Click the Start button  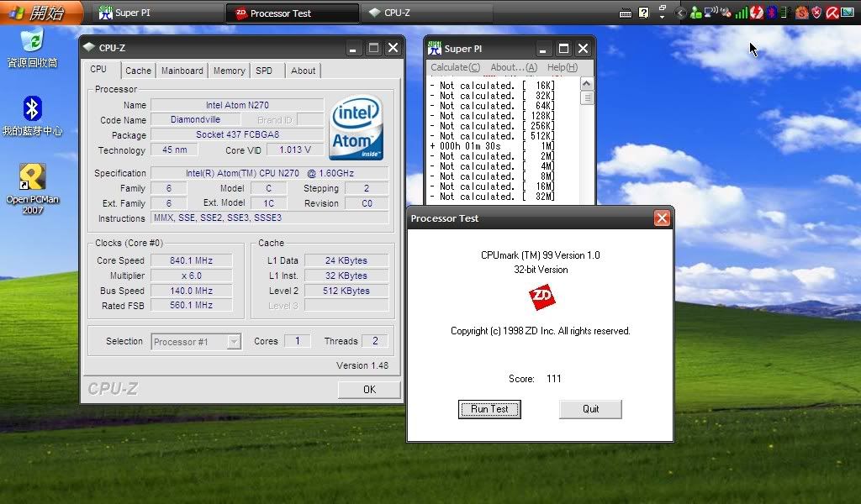pos(41,12)
